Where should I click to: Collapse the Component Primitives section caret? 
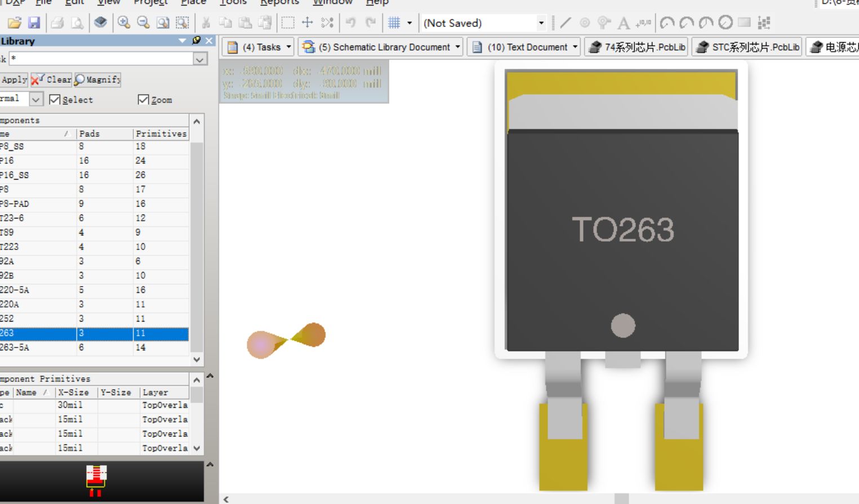(x=210, y=376)
